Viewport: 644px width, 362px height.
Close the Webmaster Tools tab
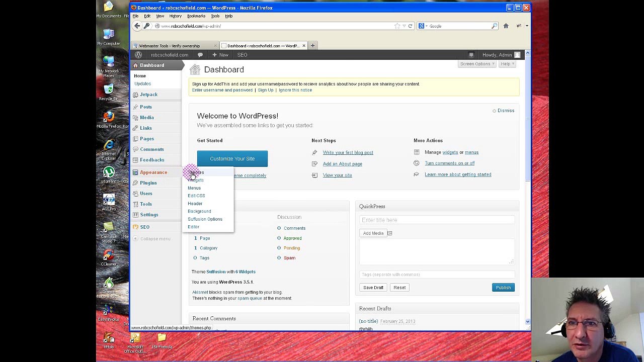(x=215, y=46)
